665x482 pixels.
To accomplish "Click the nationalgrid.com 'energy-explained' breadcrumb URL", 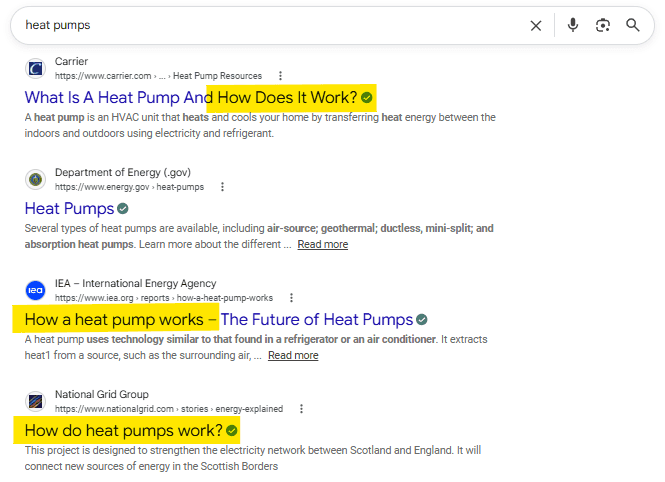I will click(169, 409).
